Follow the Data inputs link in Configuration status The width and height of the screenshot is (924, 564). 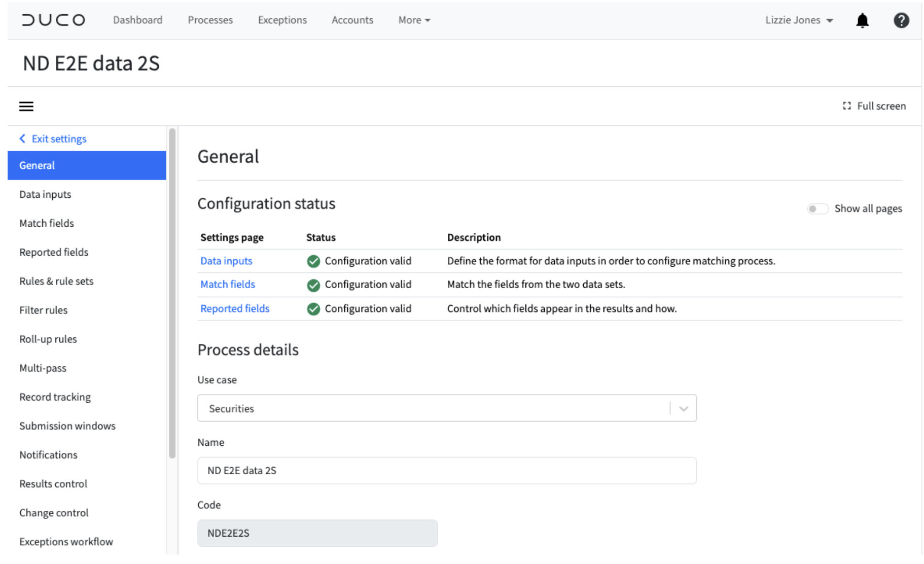tap(226, 261)
